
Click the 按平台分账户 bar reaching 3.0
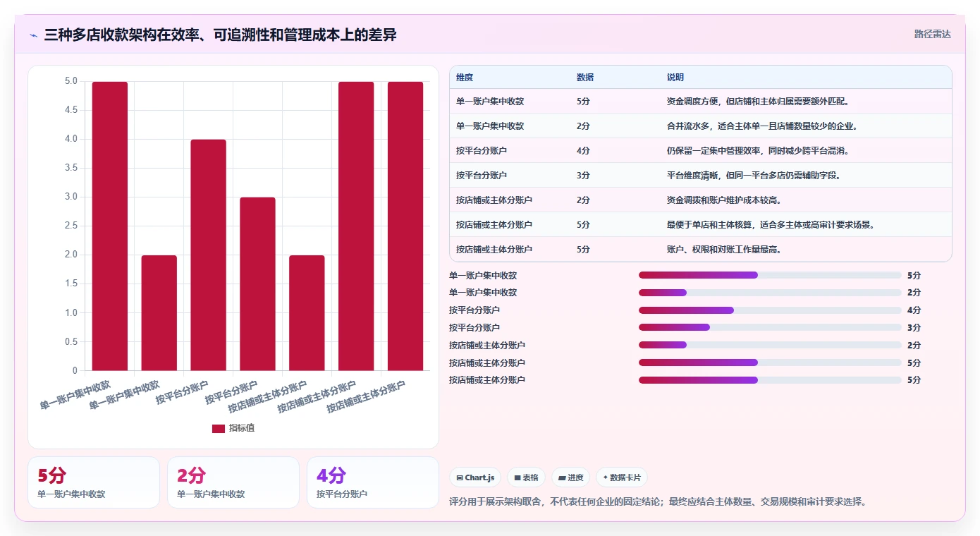click(x=258, y=284)
